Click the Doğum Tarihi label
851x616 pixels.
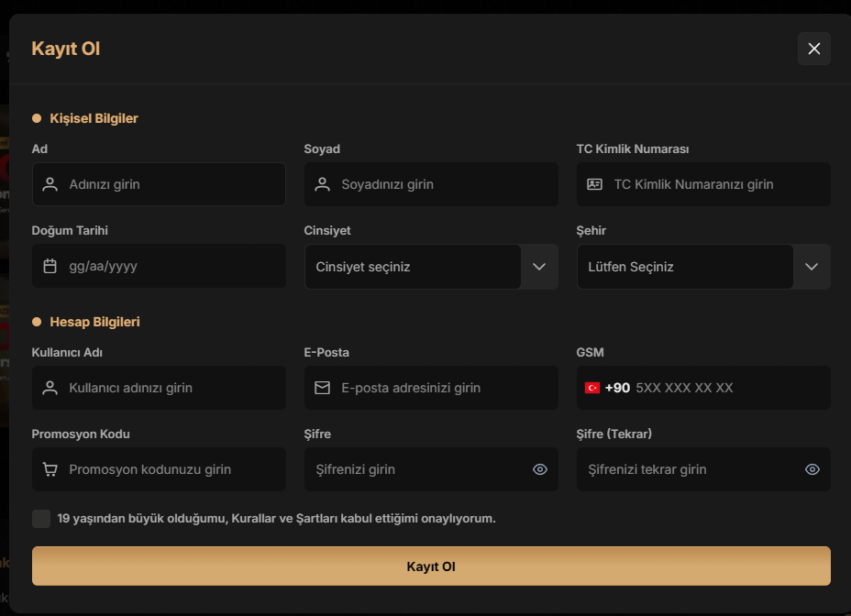tap(70, 231)
